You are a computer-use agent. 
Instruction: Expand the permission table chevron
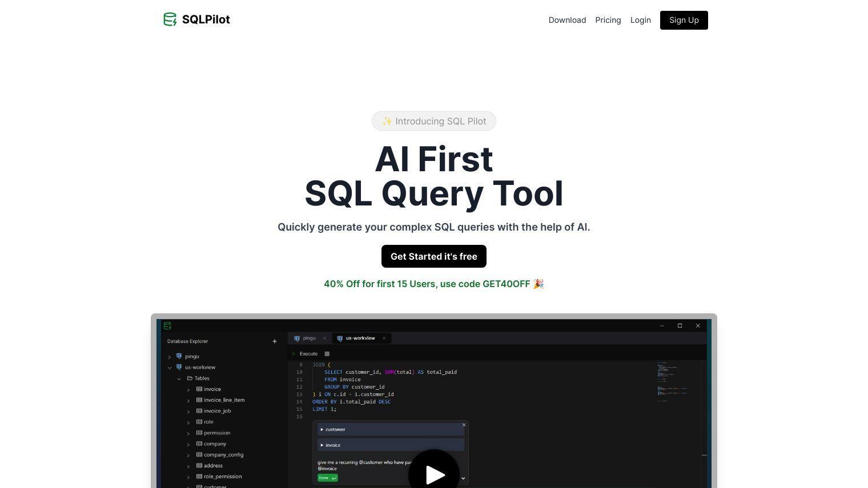coord(188,433)
